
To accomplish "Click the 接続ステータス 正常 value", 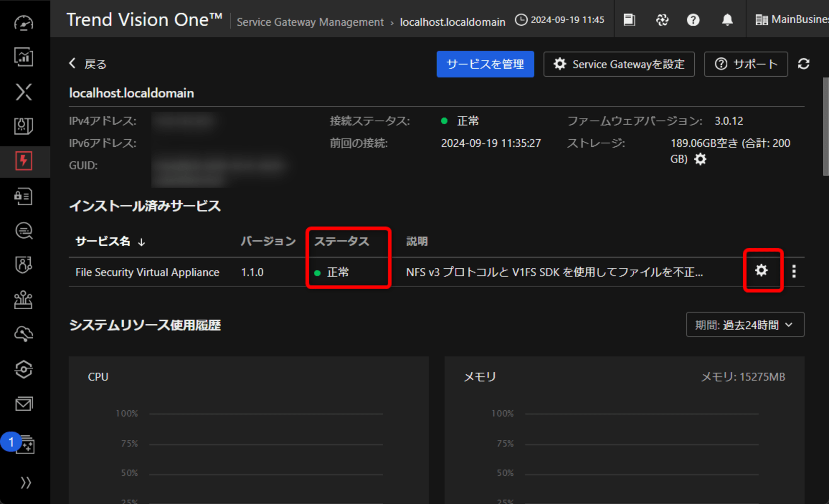I will tap(460, 121).
